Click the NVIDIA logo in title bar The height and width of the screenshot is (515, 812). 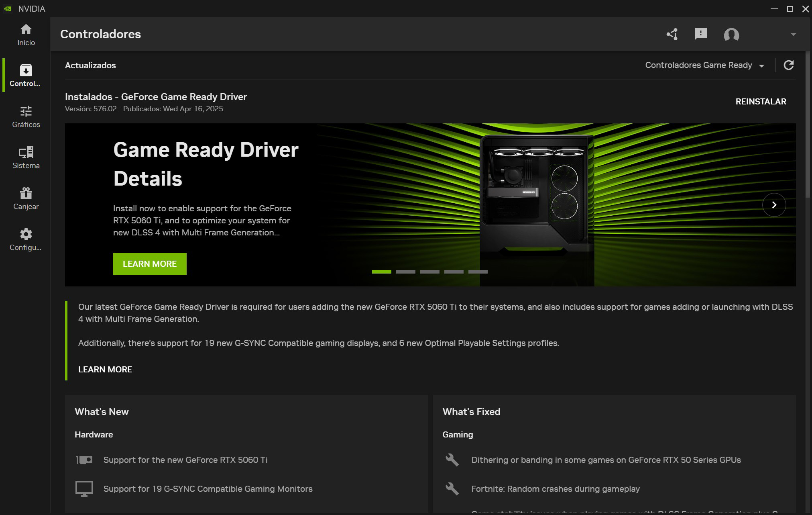pyautogui.click(x=8, y=9)
